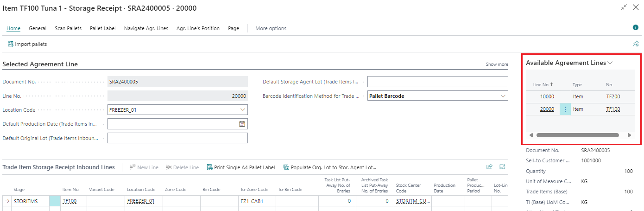Viewport: 644px width, 211px height.
Task: Open the Agr. Line's Position menu
Action: point(198,28)
